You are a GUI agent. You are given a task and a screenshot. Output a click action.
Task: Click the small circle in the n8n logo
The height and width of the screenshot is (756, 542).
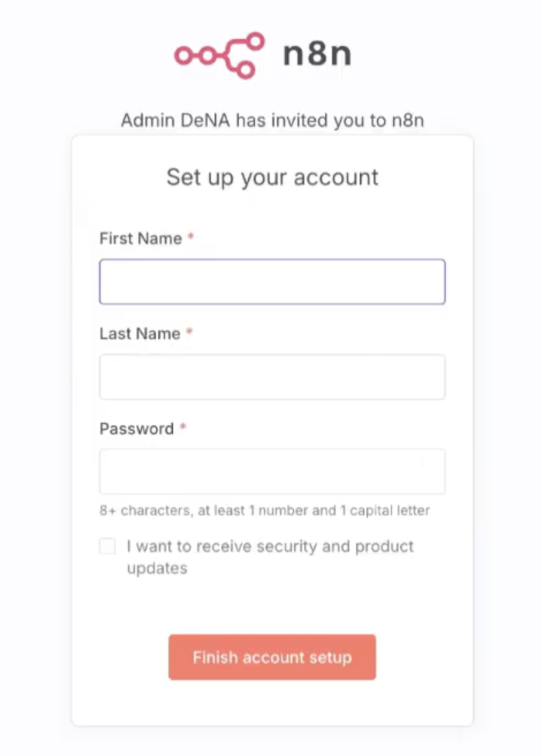tap(183, 55)
